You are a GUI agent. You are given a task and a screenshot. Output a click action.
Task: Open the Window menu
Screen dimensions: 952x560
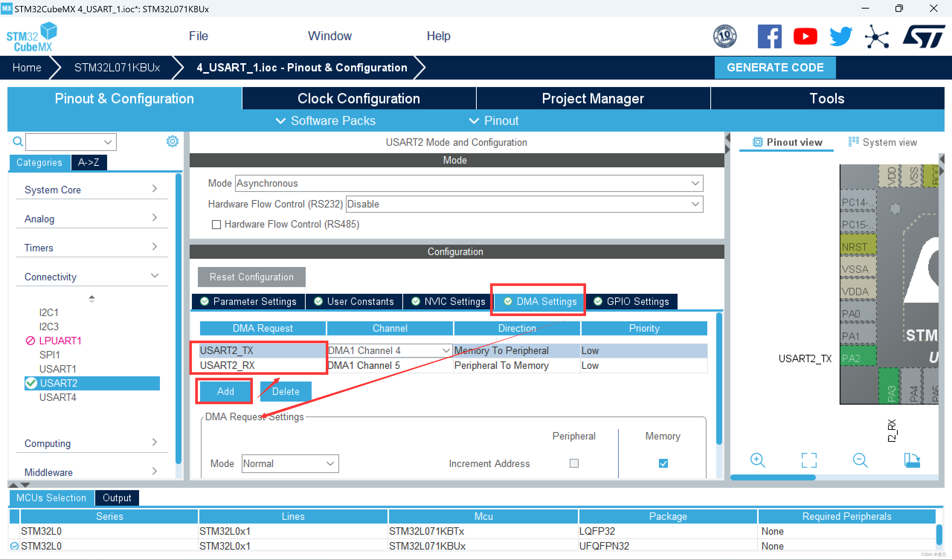coord(329,36)
